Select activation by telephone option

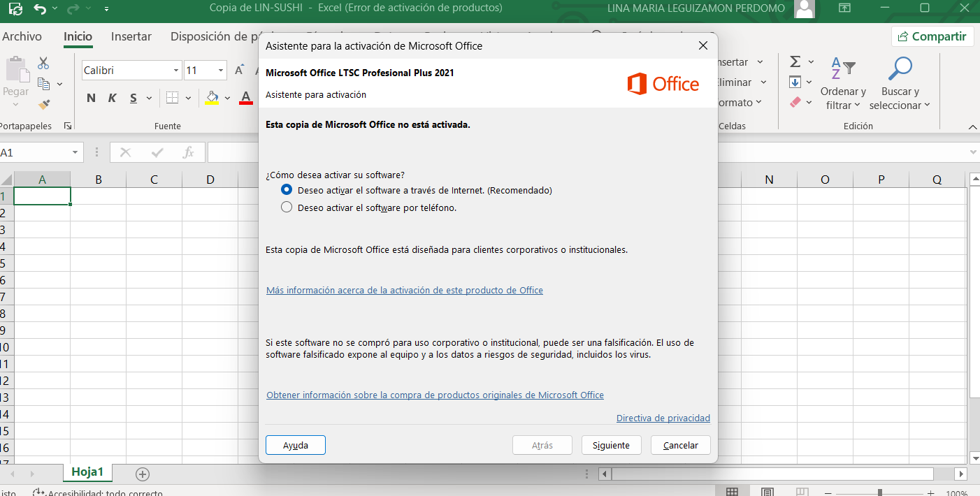click(x=286, y=207)
